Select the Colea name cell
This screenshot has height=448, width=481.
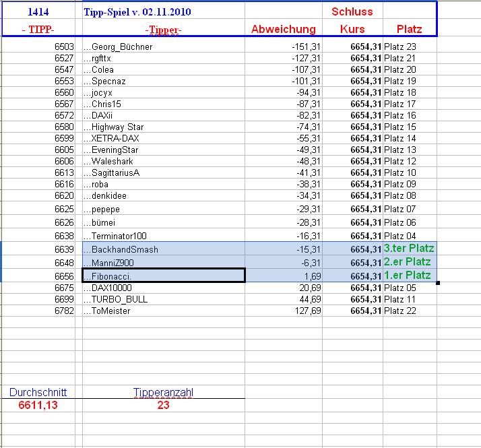[164, 69]
